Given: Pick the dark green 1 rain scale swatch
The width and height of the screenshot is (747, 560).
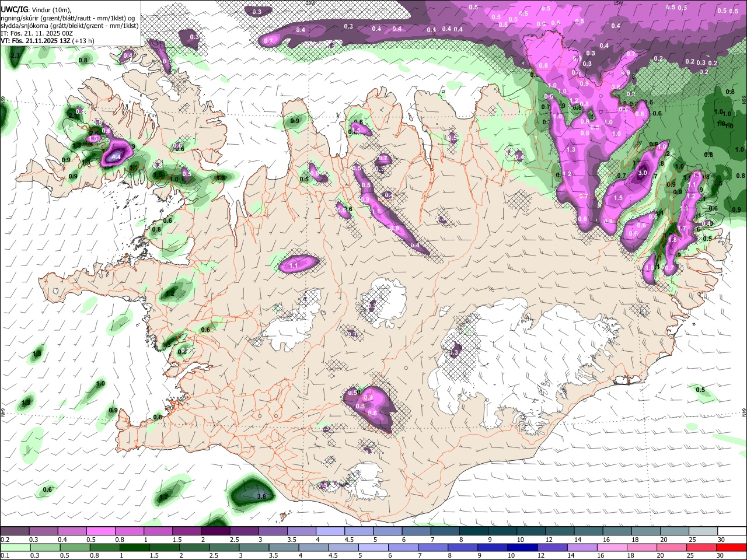Looking at the screenshot, I should point(134,548).
